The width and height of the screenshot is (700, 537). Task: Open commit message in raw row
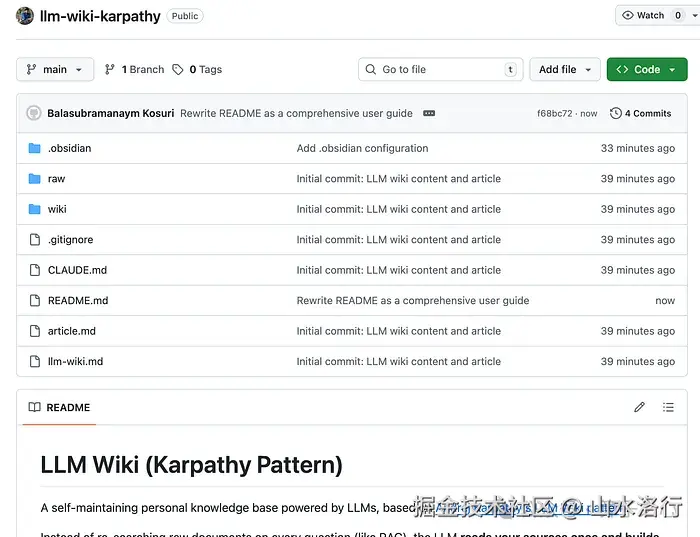pyautogui.click(x=399, y=179)
